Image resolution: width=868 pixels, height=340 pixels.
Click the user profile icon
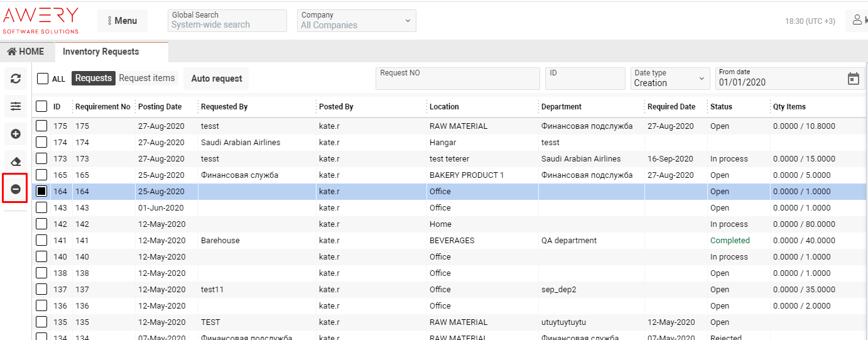(x=857, y=21)
